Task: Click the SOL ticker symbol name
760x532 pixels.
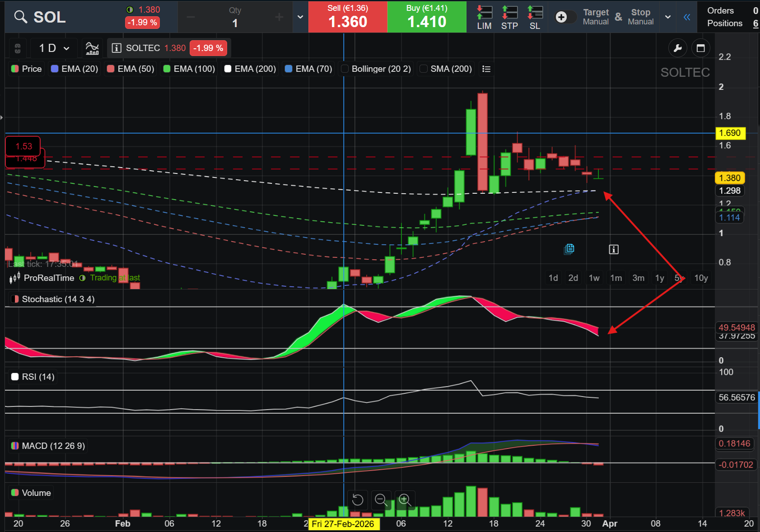Action: tap(50, 17)
